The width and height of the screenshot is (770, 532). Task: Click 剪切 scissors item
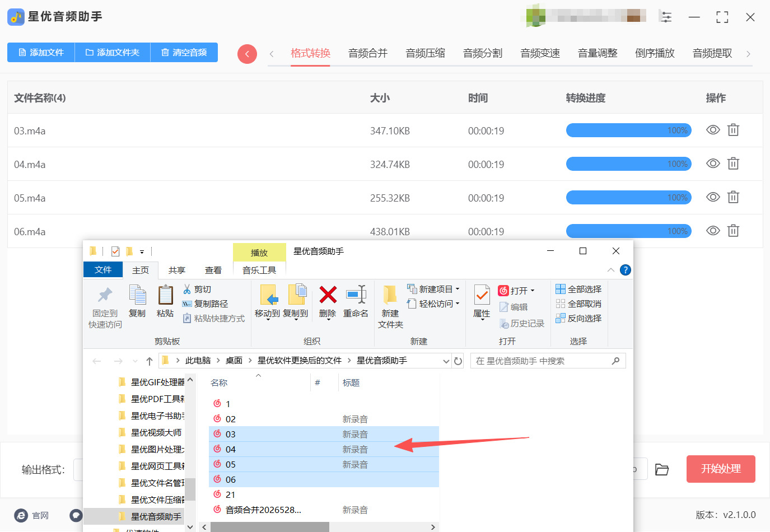click(x=197, y=289)
